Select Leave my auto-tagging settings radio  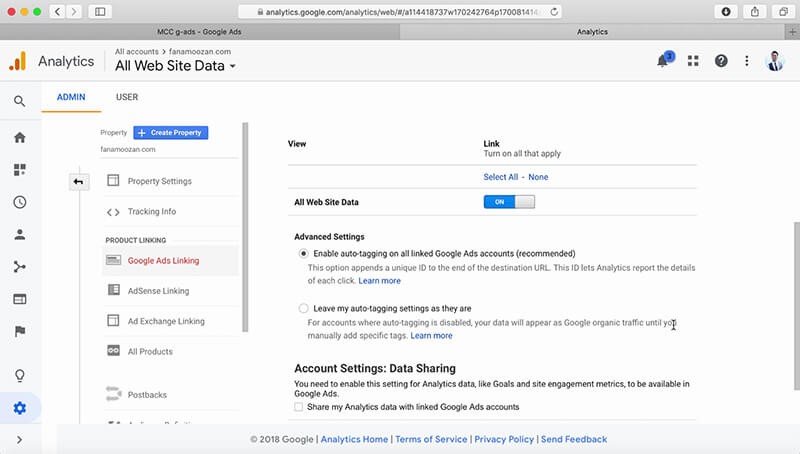304,308
